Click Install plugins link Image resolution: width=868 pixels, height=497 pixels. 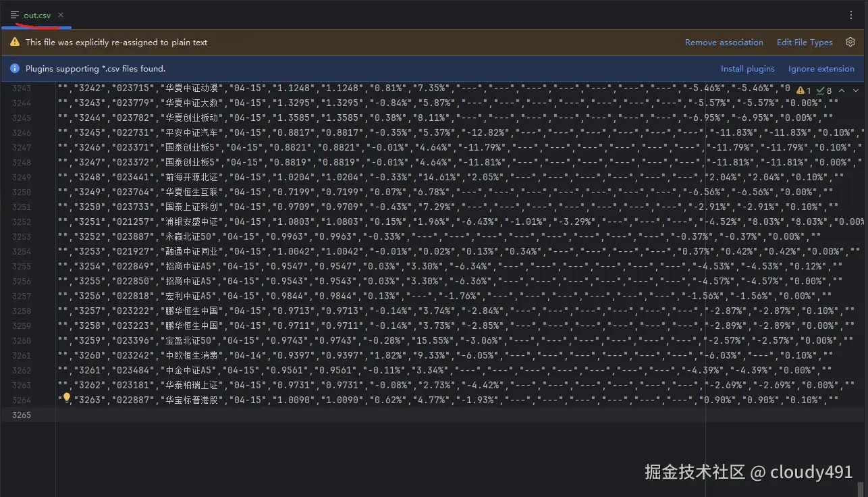click(x=748, y=69)
